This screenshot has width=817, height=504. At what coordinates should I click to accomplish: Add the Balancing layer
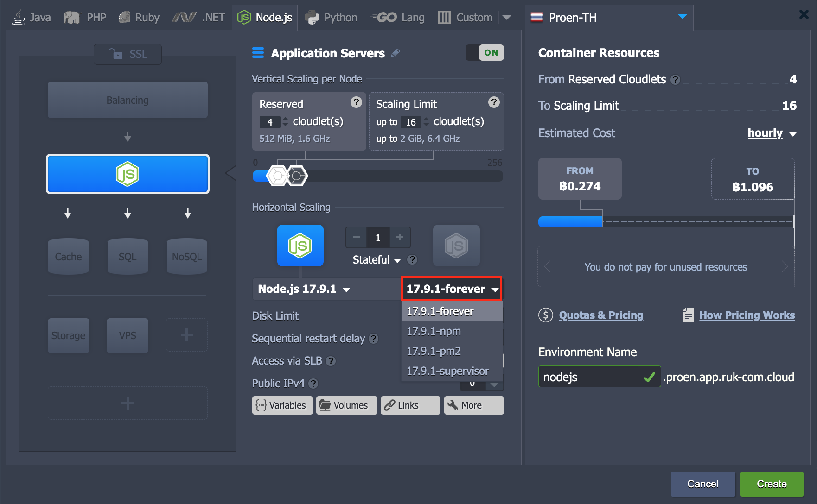point(128,100)
